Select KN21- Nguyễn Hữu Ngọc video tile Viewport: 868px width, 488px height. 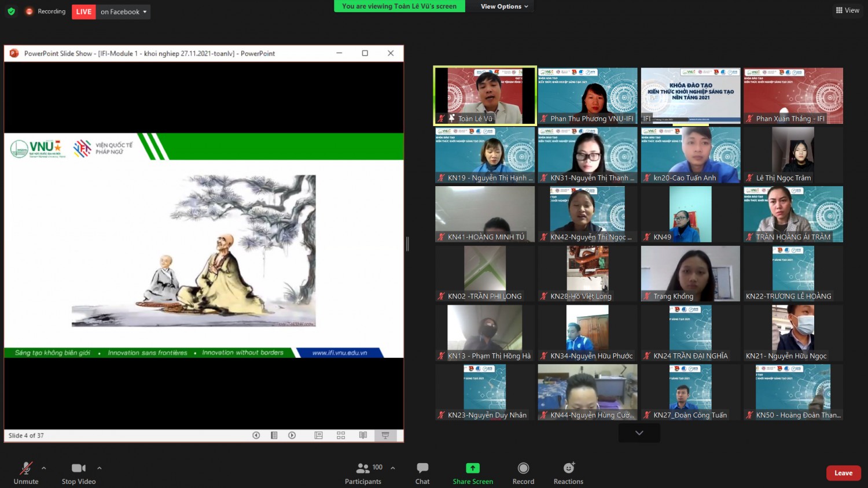tap(793, 333)
